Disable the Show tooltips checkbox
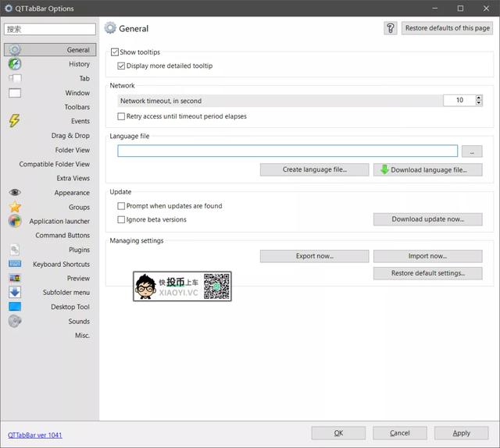Viewport: 500px width, 448px height. (x=115, y=52)
